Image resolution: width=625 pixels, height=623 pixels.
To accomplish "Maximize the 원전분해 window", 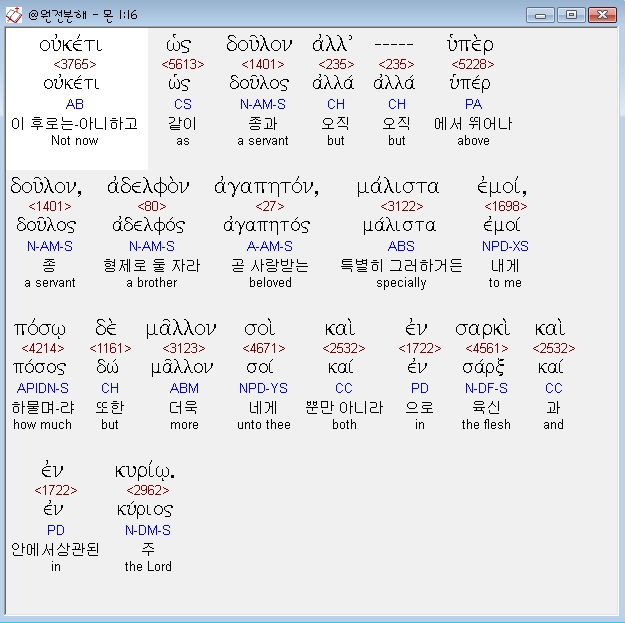I will (x=571, y=15).
